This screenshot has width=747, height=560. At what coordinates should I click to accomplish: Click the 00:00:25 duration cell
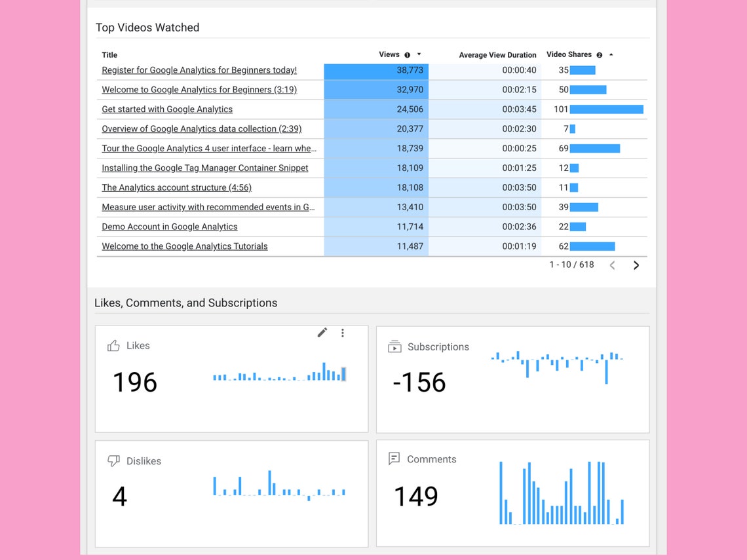[x=485, y=148]
